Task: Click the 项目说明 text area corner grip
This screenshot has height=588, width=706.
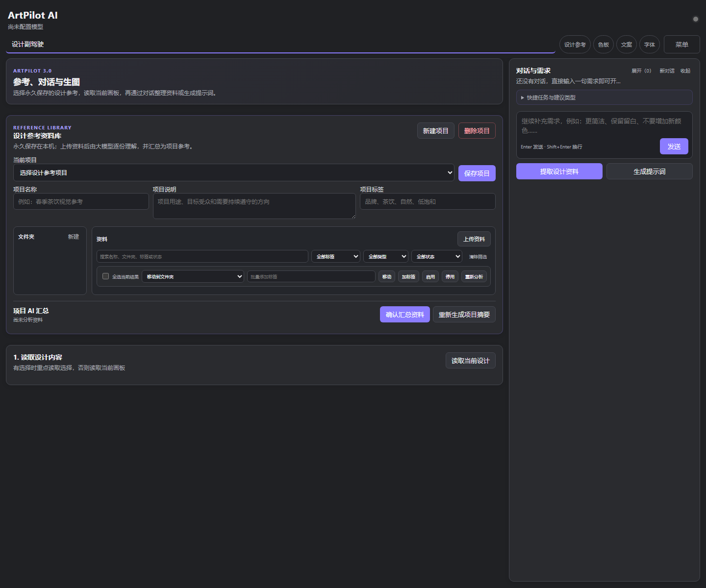Action: point(353,216)
